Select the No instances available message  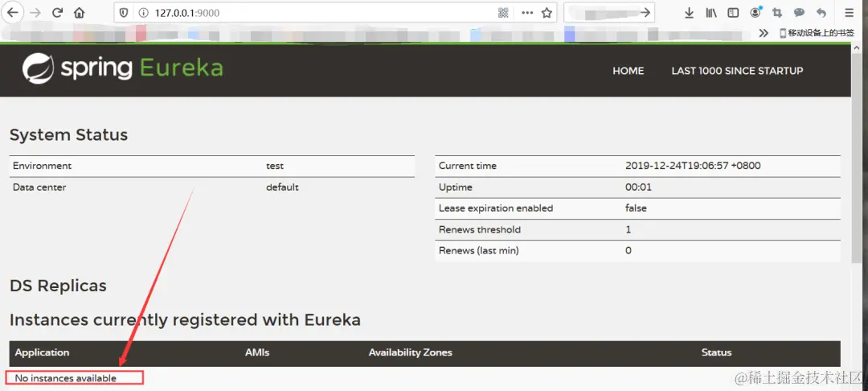click(65, 378)
